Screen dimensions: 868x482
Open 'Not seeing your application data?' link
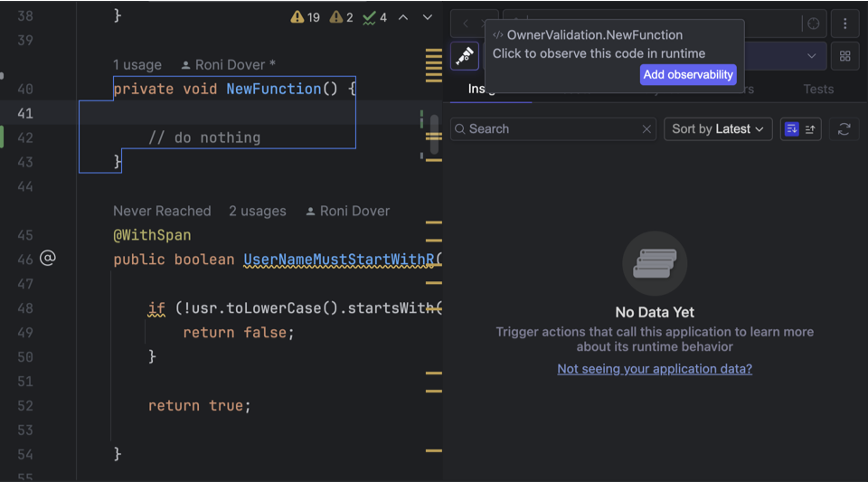[655, 369]
